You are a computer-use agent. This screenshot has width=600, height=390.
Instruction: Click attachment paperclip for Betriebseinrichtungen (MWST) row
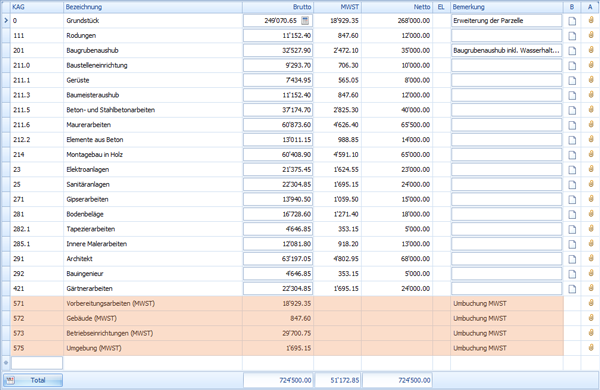tap(591, 333)
